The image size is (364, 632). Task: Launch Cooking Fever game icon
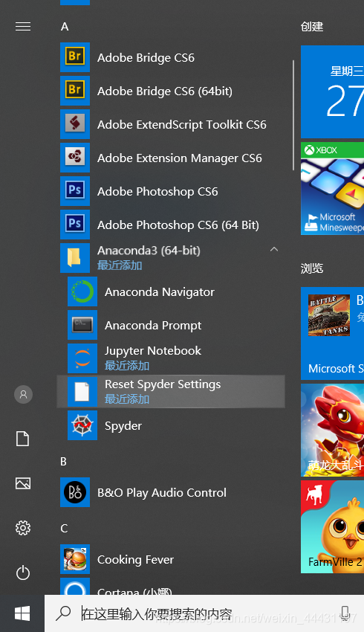point(75,559)
